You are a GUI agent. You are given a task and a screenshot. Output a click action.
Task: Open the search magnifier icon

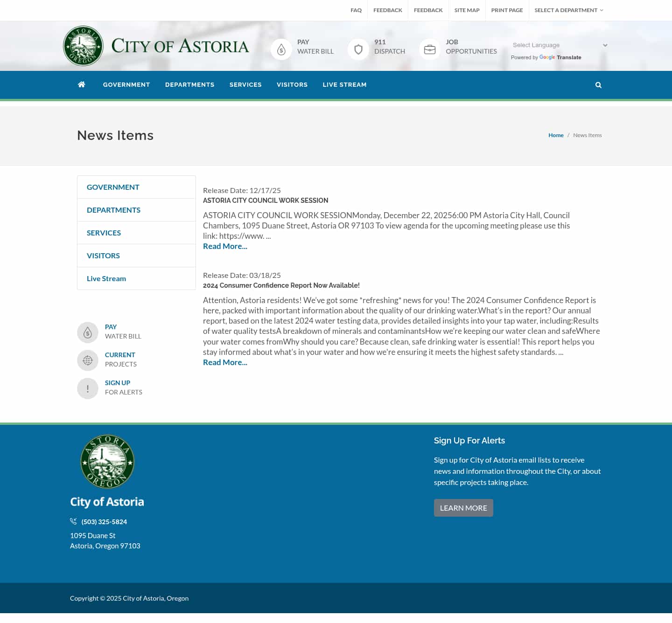pyautogui.click(x=598, y=84)
